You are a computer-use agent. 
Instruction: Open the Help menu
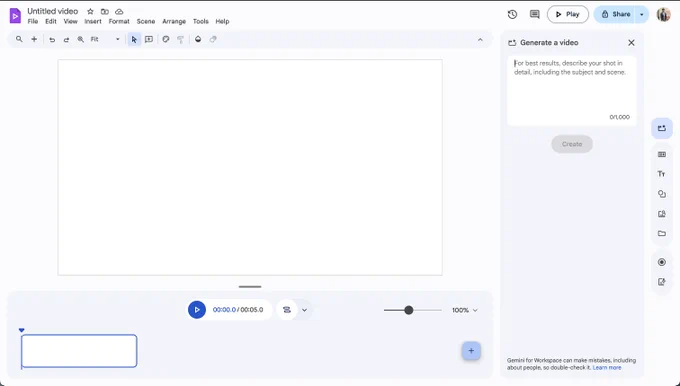(222, 21)
